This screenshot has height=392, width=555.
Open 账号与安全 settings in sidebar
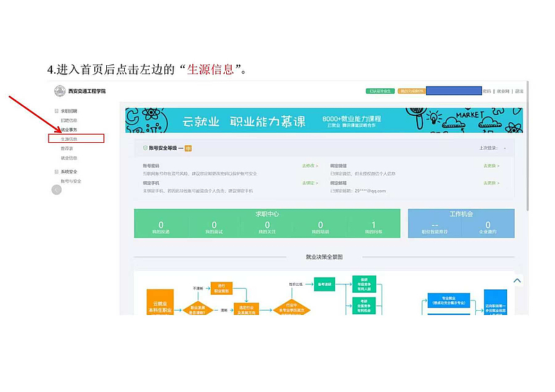[71, 181]
